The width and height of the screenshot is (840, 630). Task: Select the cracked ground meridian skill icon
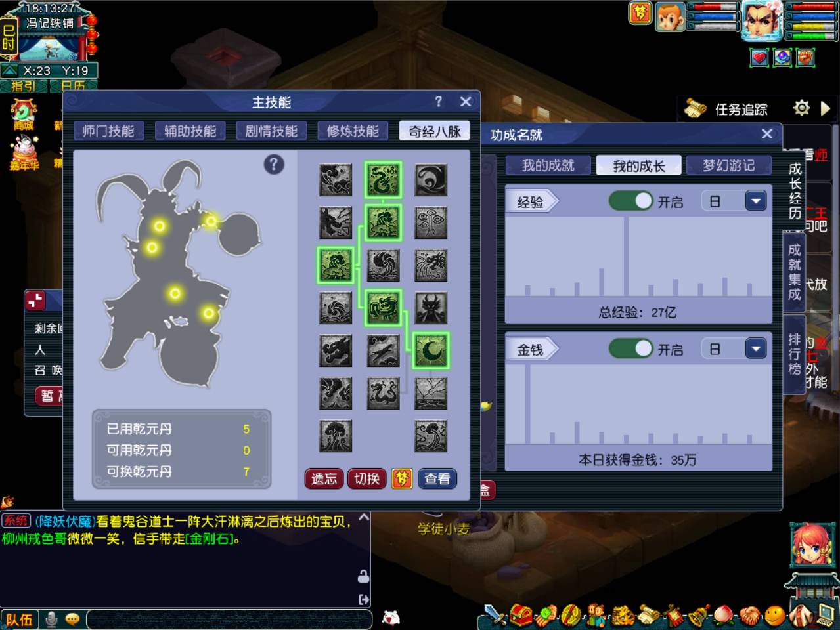(x=431, y=392)
